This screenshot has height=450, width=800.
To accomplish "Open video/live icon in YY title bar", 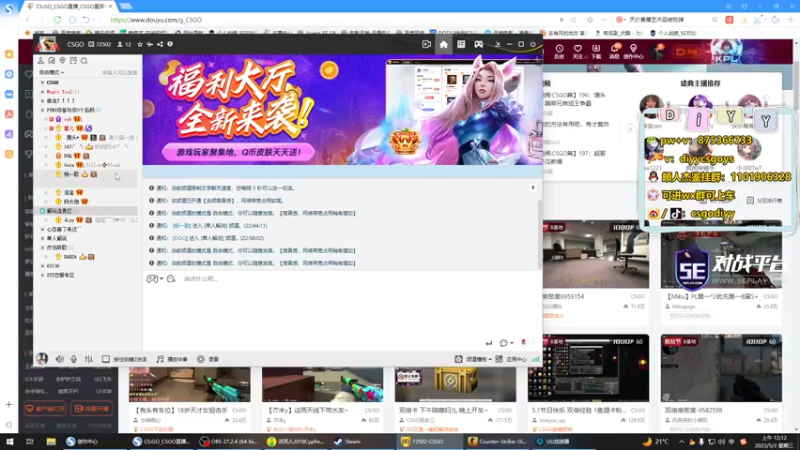I will click(427, 44).
